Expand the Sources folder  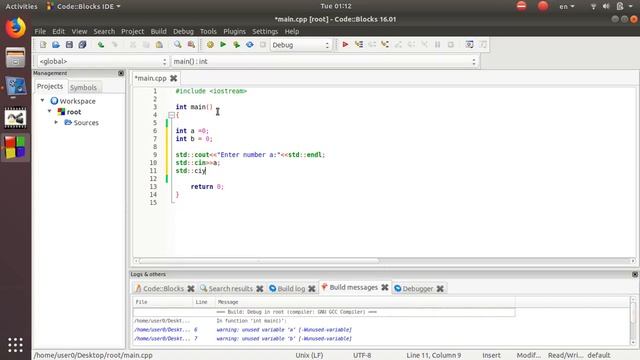[x=56, y=122]
